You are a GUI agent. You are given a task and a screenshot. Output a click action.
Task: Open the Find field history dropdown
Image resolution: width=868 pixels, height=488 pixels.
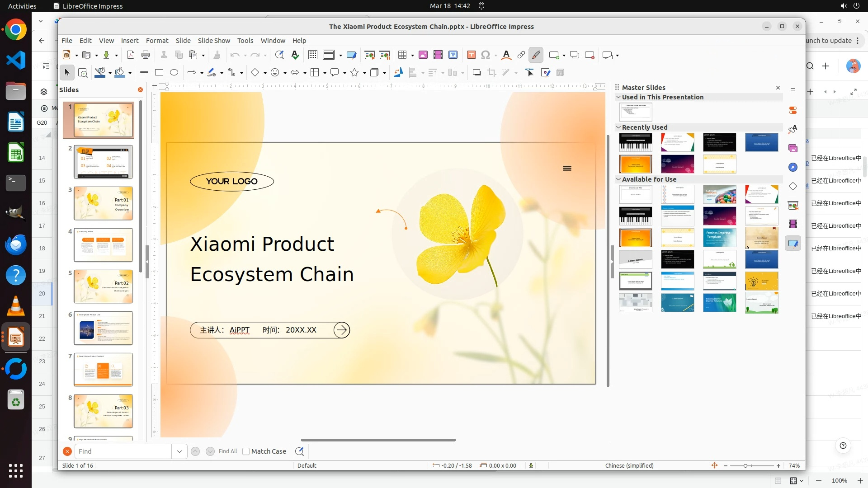tap(179, 451)
